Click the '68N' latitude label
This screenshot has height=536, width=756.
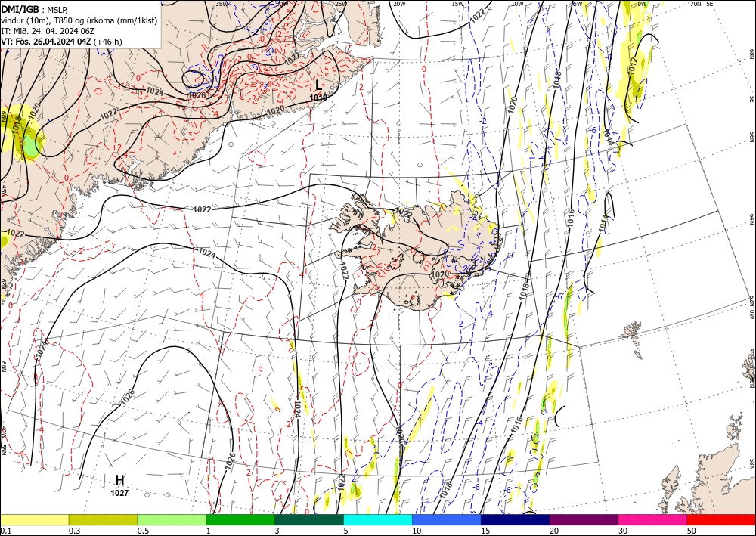[751, 54]
